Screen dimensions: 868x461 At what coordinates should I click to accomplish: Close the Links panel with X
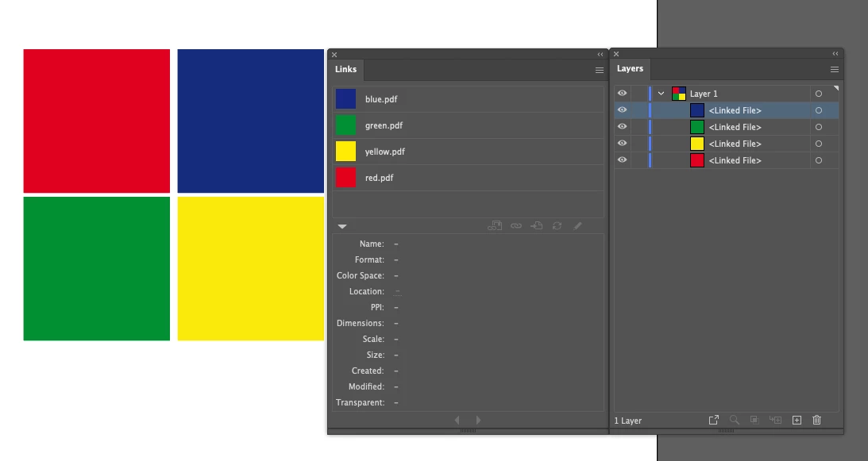(x=334, y=54)
